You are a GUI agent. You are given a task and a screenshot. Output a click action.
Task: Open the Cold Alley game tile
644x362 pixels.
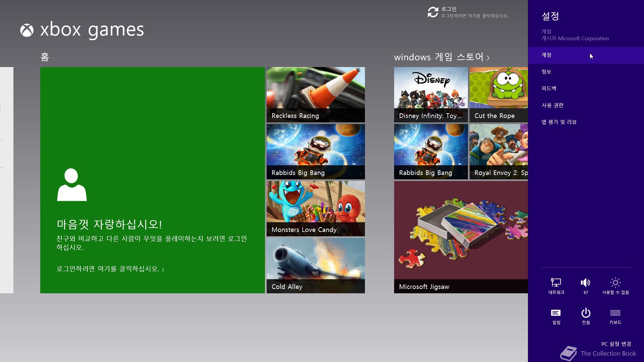click(316, 265)
